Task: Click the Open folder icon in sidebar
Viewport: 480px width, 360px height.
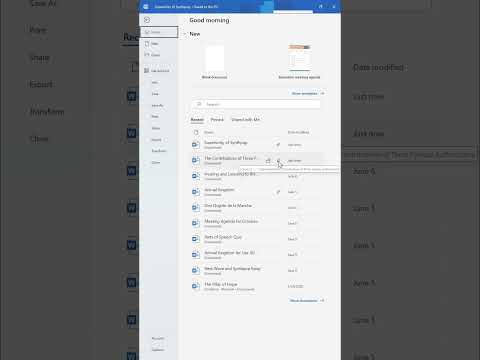Action: (147, 55)
